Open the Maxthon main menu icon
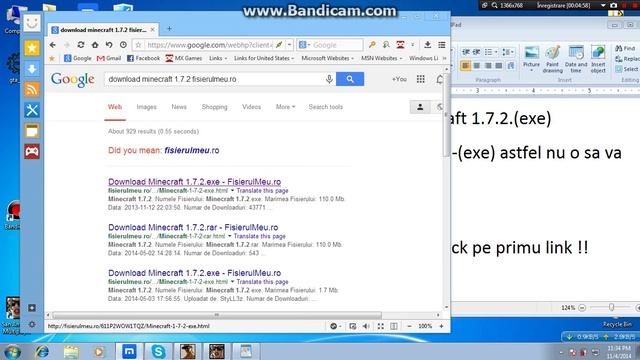640x360 pixels. (x=442, y=45)
